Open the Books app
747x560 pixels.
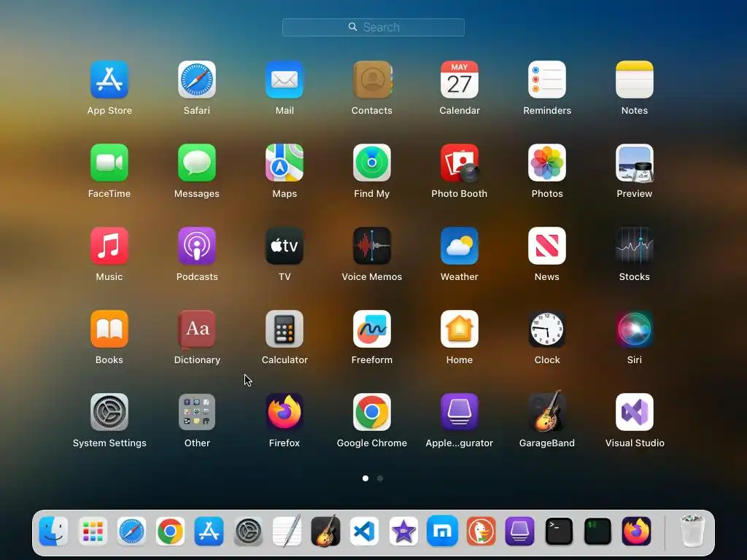(109, 329)
